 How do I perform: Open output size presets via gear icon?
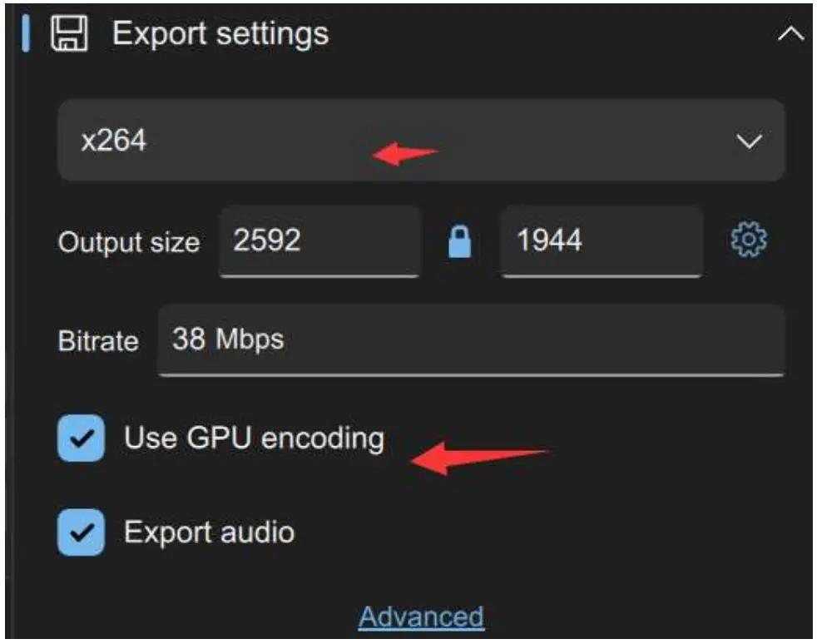(x=748, y=240)
